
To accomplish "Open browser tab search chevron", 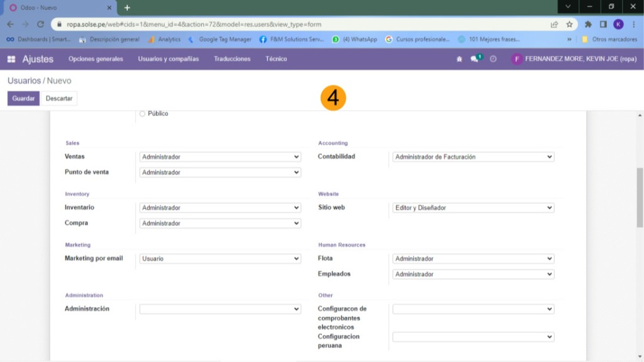I will point(568,6).
